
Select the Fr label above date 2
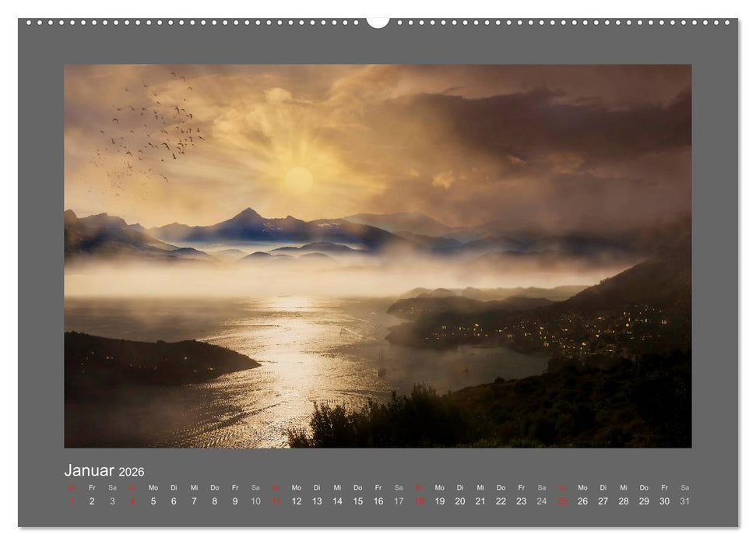[x=90, y=488]
